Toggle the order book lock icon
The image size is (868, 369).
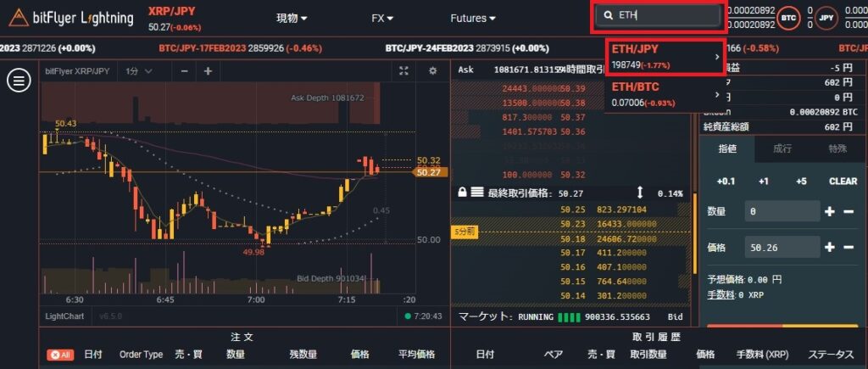[x=462, y=193]
